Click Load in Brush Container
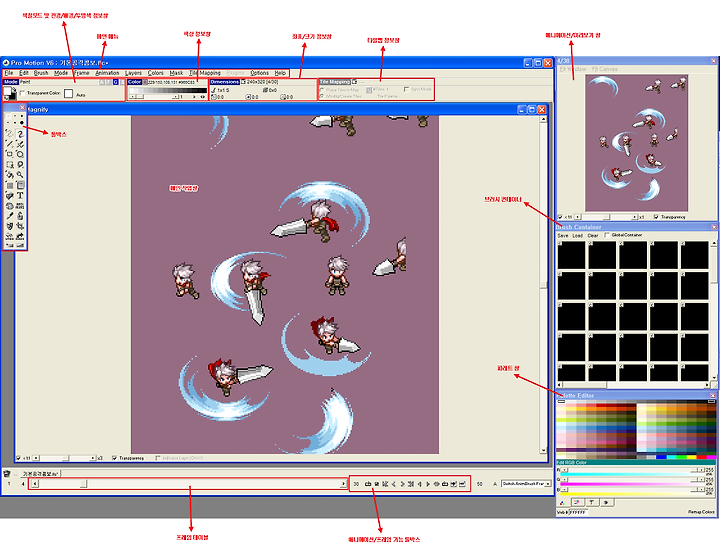Screen dimensions: 720x554 578,235
